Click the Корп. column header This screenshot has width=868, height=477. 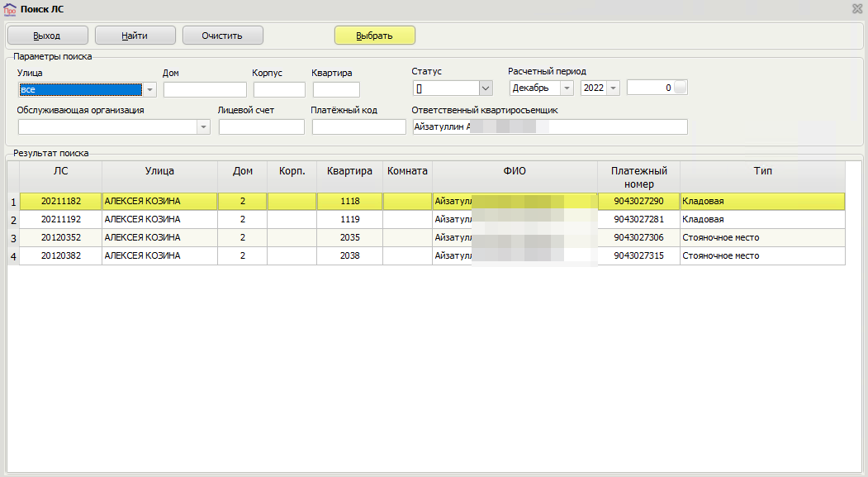pyautogui.click(x=292, y=177)
